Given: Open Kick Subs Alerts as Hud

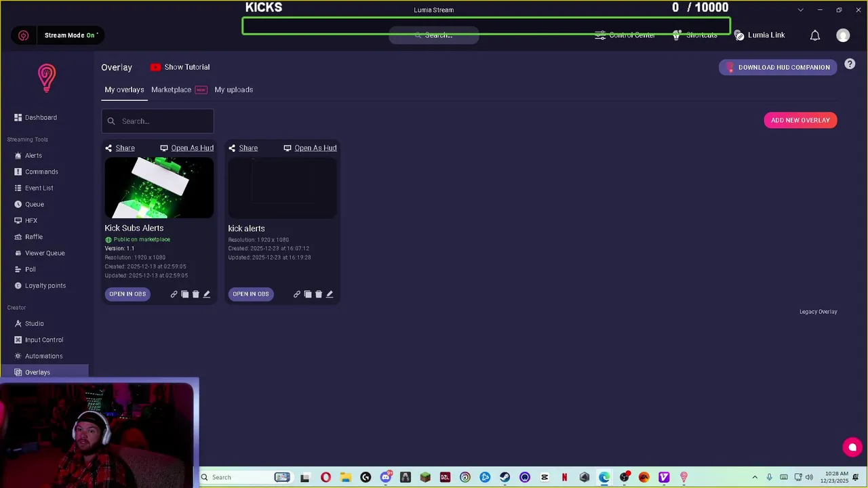Looking at the screenshot, I should 186,148.
